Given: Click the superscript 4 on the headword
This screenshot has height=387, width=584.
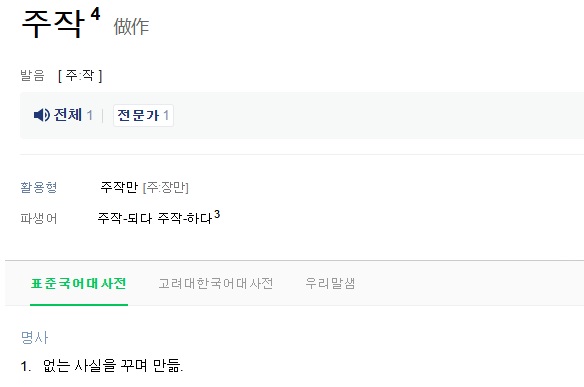Looking at the screenshot, I should (x=95, y=14).
